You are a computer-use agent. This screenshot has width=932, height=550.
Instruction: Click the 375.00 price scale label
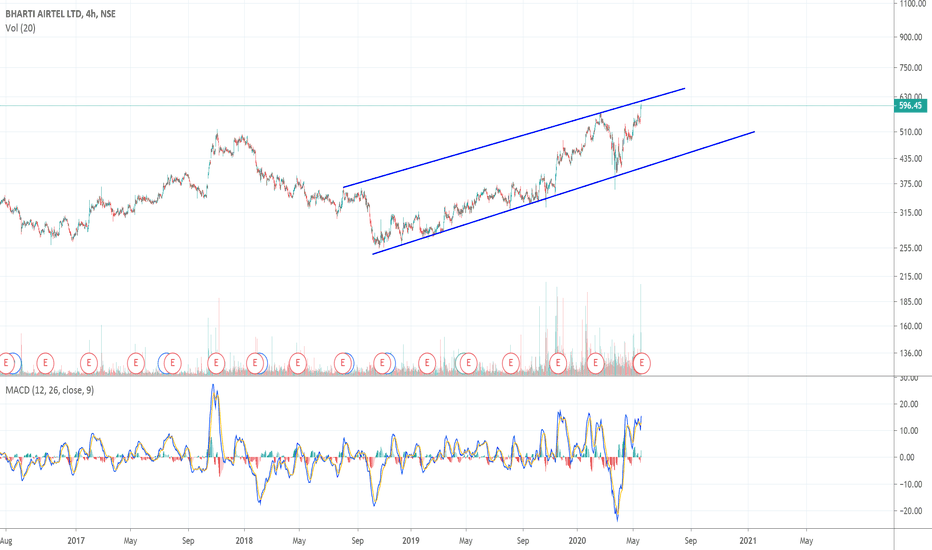click(x=911, y=184)
